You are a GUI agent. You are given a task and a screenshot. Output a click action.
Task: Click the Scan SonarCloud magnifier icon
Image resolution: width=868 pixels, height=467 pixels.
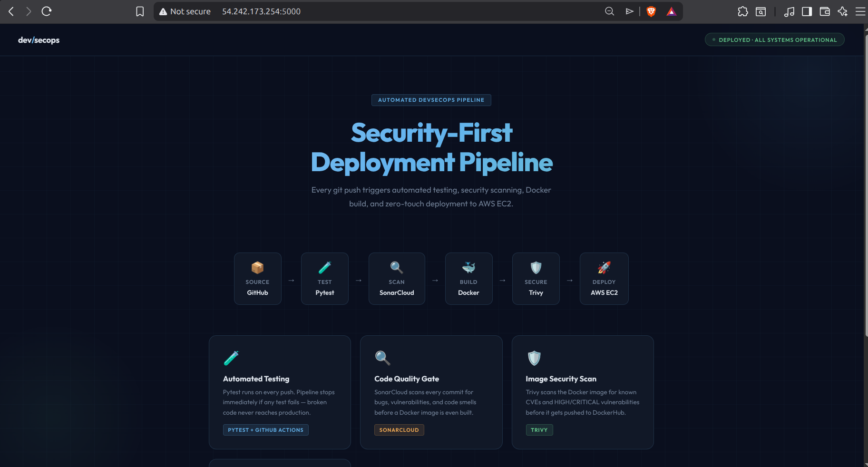click(397, 267)
